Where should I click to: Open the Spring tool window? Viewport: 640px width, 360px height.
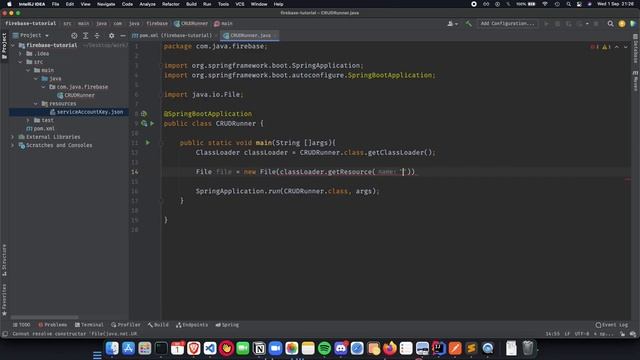(227, 325)
